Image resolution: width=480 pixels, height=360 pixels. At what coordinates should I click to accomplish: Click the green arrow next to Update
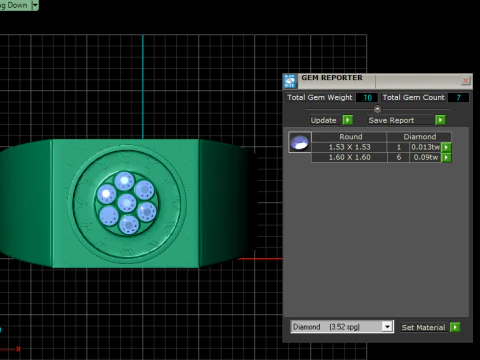pyautogui.click(x=348, y=120)
